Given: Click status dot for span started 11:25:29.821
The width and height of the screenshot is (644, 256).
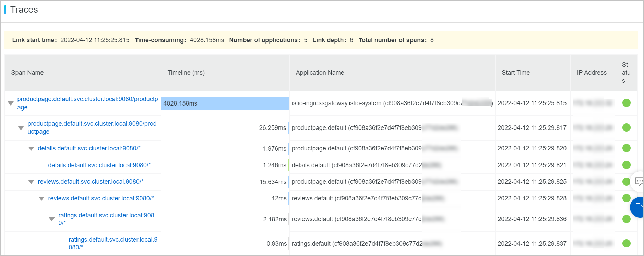Looking at the screenshot, I should pyautogui.click(x=627, y=165).
